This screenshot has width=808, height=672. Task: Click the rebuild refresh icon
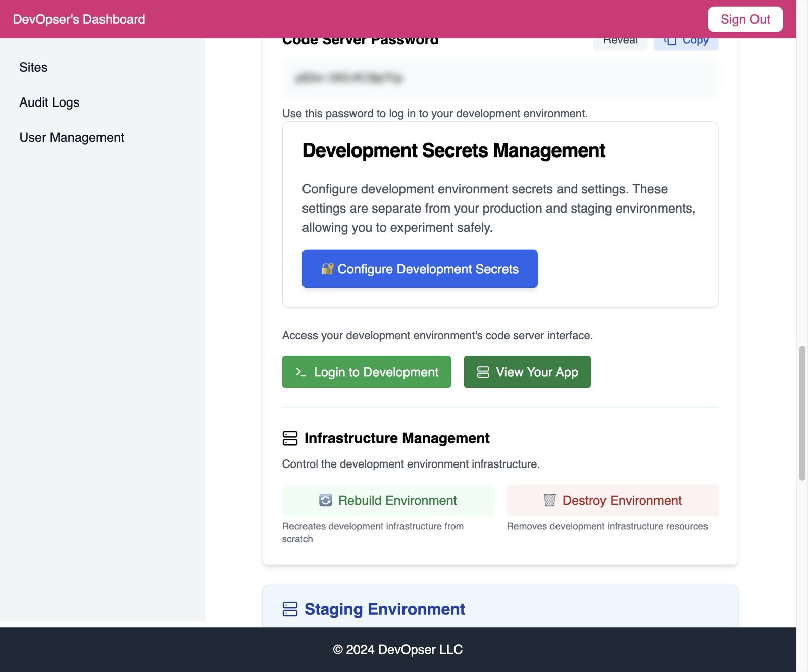point(326,500)
